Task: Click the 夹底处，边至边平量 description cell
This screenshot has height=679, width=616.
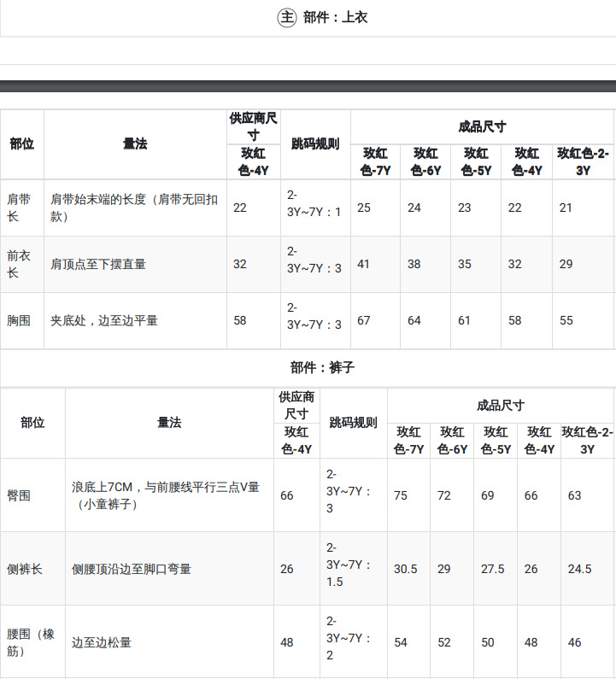Action: [x=104, y=320]
